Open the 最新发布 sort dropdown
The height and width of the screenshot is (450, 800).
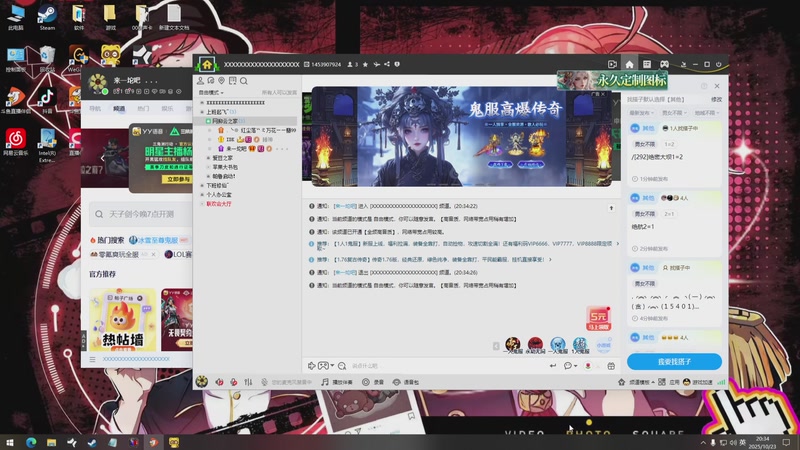[641, 113]
